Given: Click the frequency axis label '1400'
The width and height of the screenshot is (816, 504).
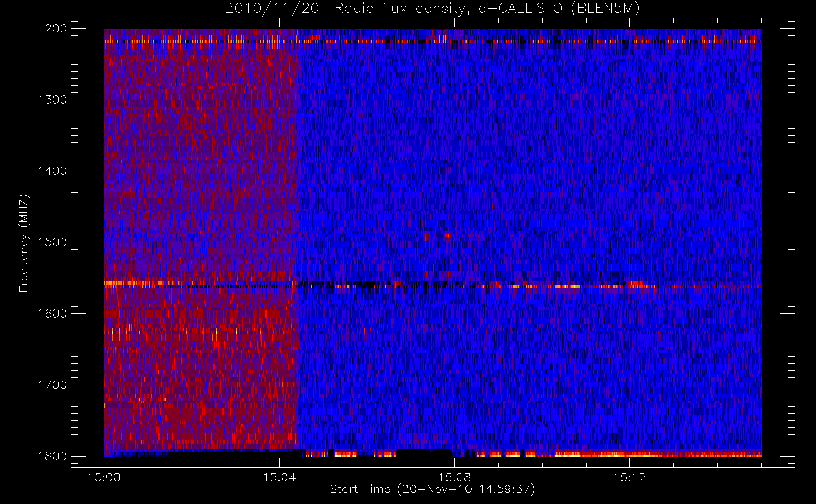Looking at the screenshot, I should click(x=52, y=171).
